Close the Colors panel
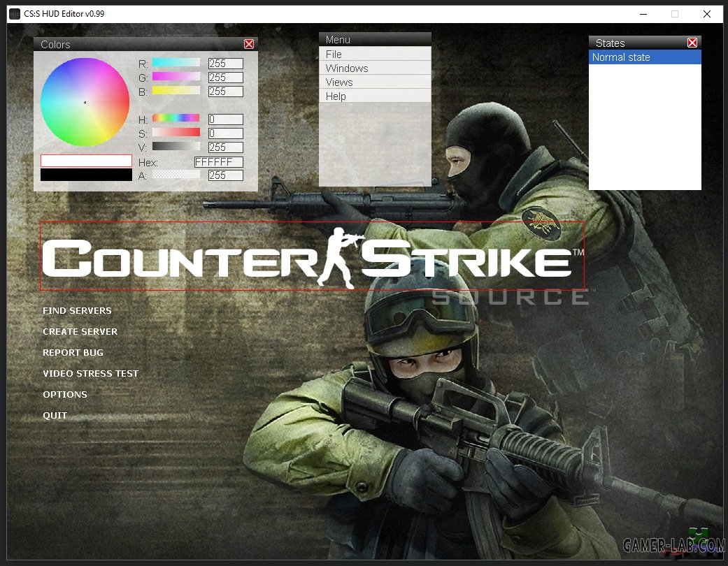This screenshot has height=566, width=728. 249,44
